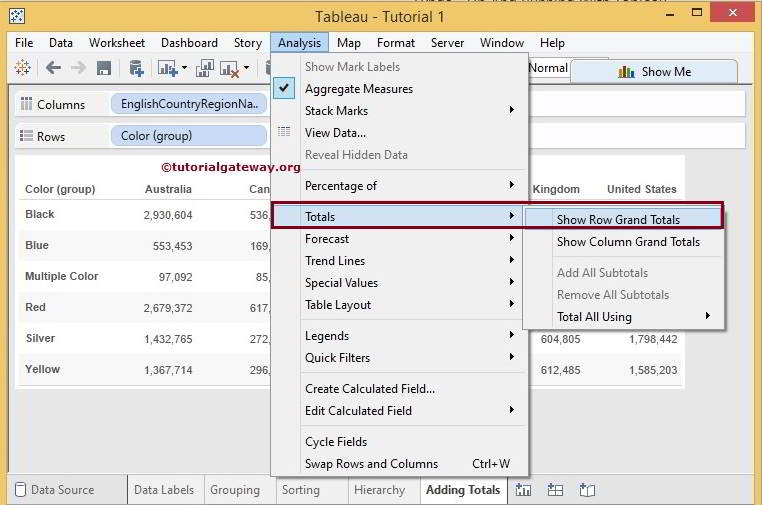The height and width of the screenshot is (505, 762).
Task: Undo with the back arrow icon
Action: 53,68
